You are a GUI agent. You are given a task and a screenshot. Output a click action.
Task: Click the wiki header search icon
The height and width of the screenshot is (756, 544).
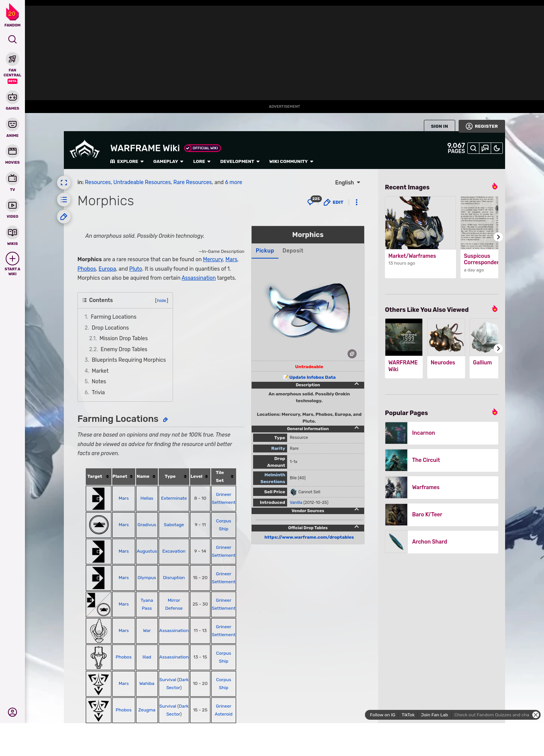click(473, 148)
